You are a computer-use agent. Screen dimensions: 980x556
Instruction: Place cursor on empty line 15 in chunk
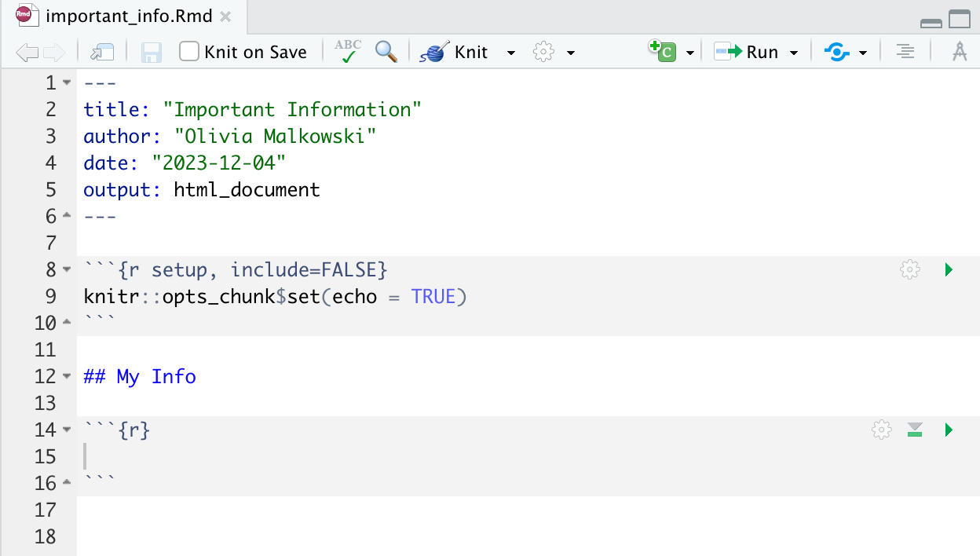(528, 456)
